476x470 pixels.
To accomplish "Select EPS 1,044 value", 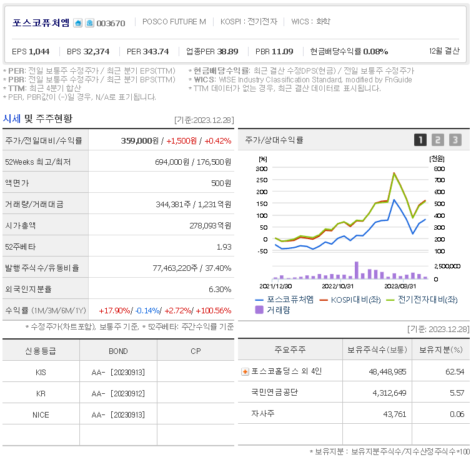I will tap(31, 52).
